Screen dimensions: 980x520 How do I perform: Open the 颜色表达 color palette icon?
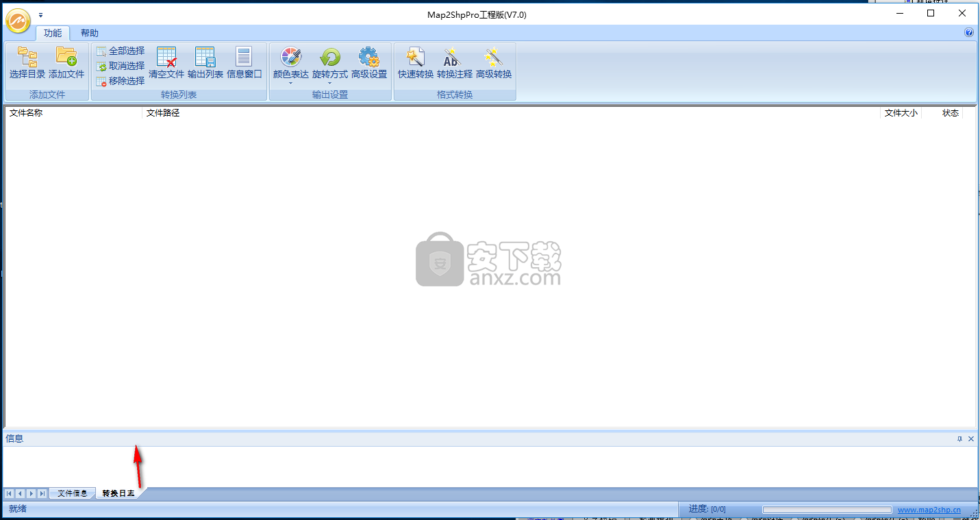[x=291, y=57]
